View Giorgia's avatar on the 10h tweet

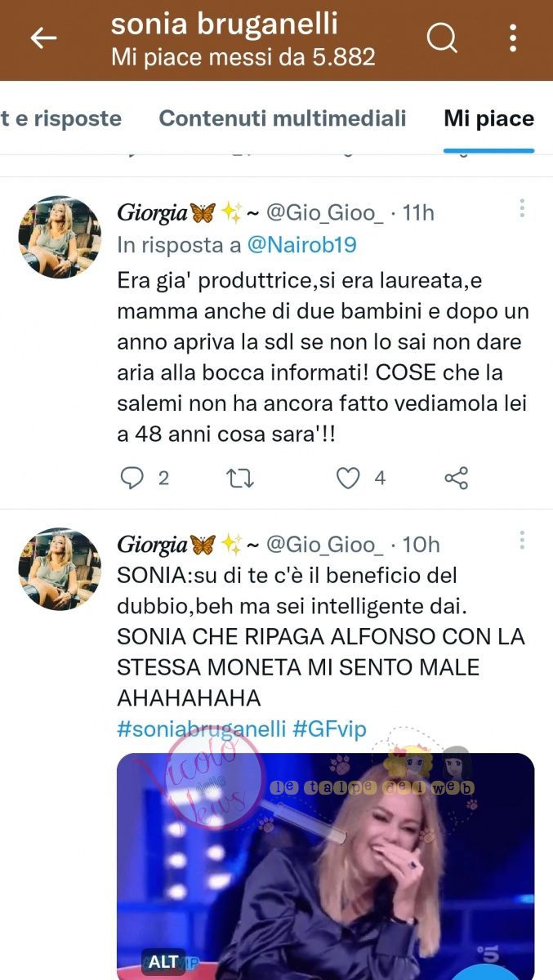tap(60, 568)
